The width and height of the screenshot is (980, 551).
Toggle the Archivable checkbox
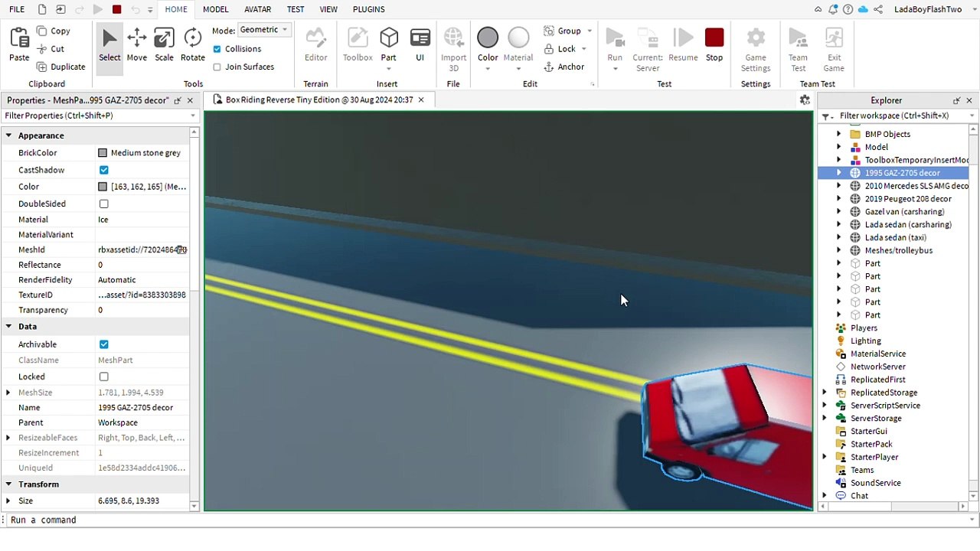tap(103, 344)
